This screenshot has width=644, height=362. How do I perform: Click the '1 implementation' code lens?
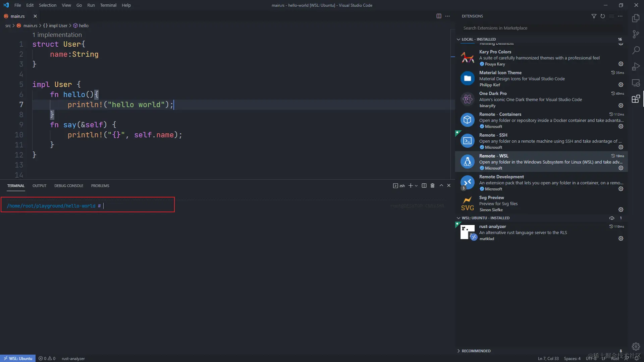pos(57,35)
